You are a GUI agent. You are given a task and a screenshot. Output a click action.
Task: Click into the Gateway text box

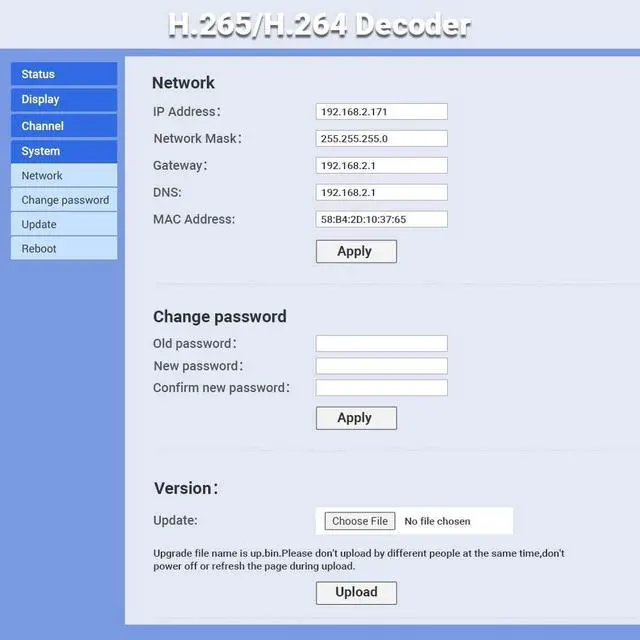coord(381,166)
